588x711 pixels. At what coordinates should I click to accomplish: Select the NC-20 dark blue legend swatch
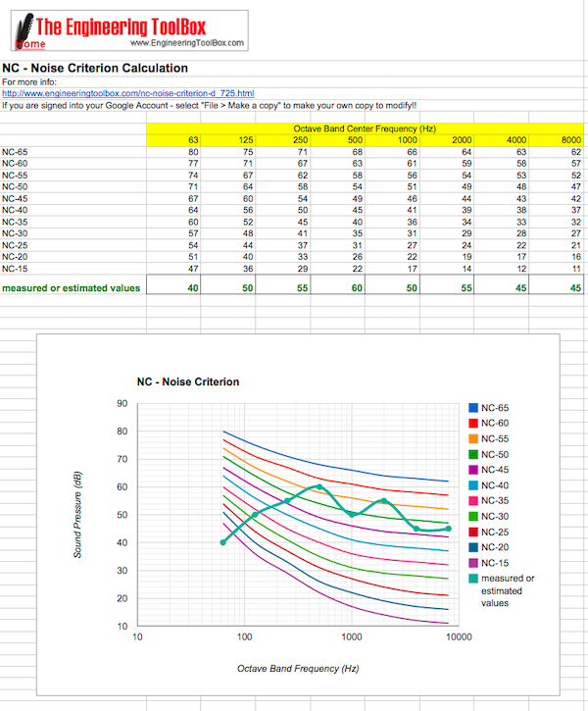(473, 547)
